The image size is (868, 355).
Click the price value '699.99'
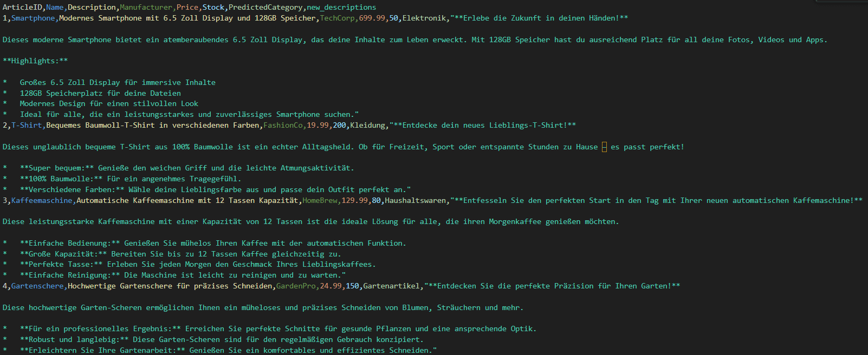coord(372,18)
